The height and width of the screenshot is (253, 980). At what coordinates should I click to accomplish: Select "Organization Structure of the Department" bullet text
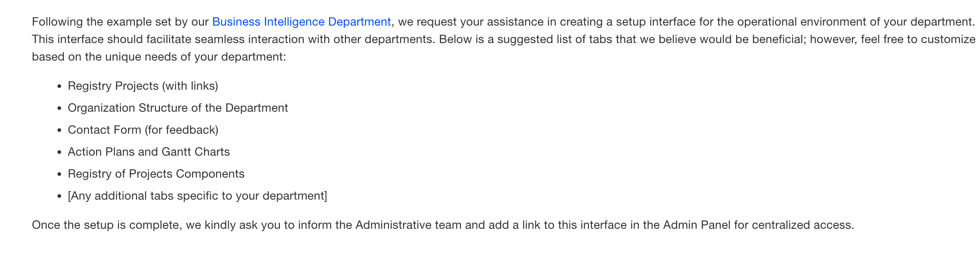point(178,108)
